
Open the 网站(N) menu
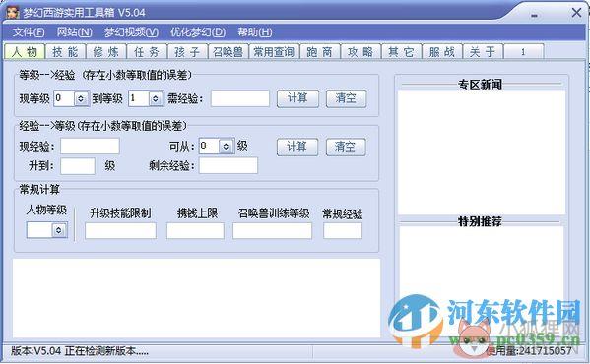(x=75, y=32)
